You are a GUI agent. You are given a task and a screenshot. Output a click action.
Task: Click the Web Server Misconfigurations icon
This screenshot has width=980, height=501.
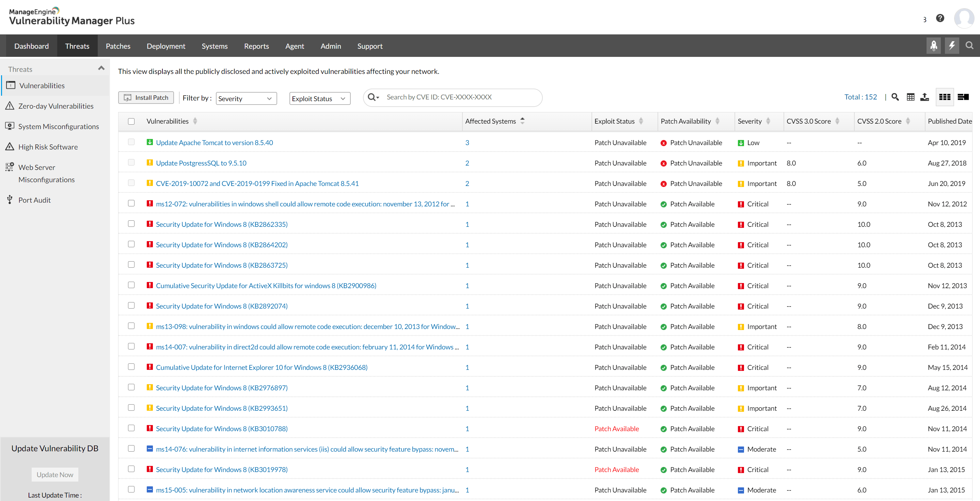pyautogui.click(x=10, y=167)
